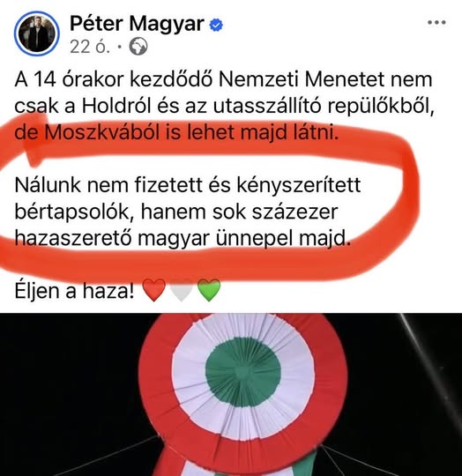The height and width of the screenshot is (476, 462).
Task: Open the three-dot post options menu
Action: tap(436, 22)
